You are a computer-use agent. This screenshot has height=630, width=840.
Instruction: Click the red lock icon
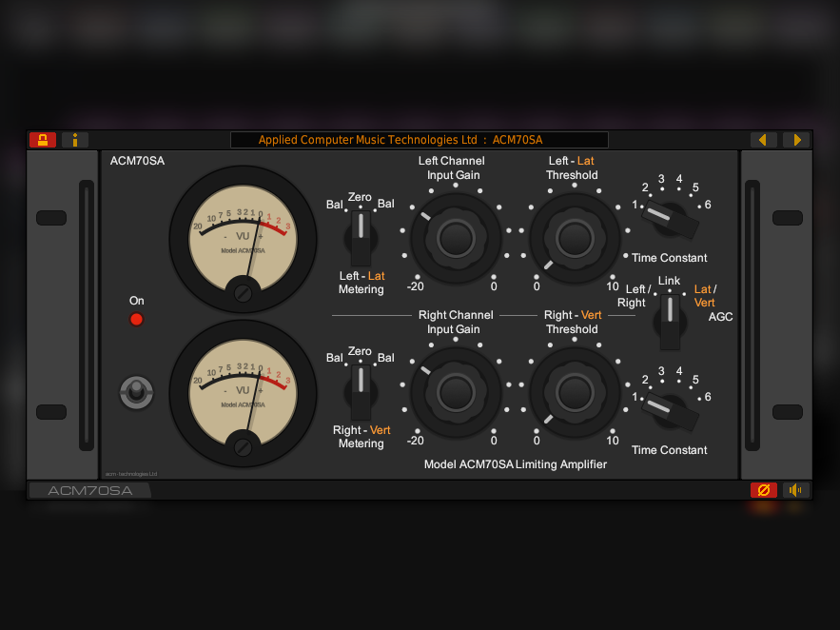(43, 140)
